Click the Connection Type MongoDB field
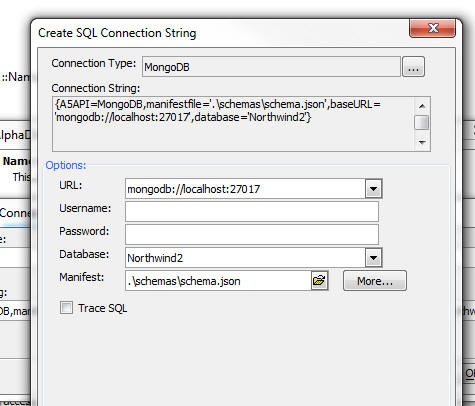The width and height of the screenshot is (475, 406). (x=271, y=67)
